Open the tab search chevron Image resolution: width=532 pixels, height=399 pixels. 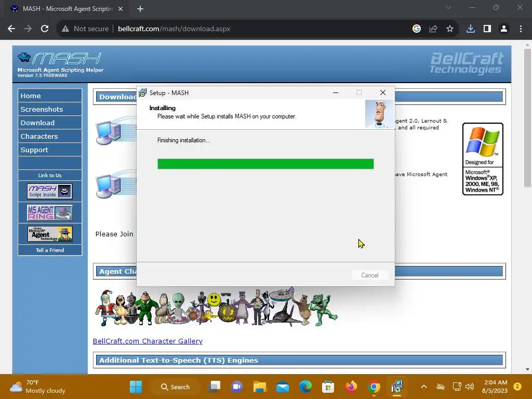point(448,7)
